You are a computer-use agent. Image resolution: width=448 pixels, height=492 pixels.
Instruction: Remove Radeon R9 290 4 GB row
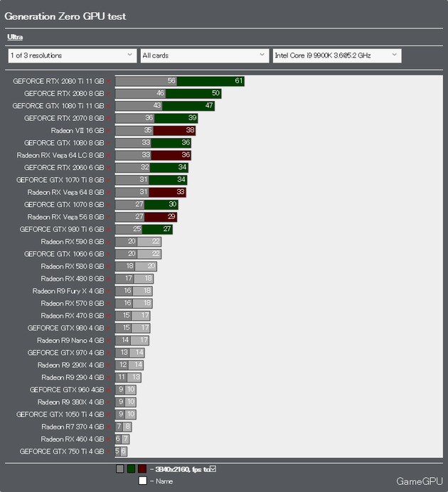(108, 378)
